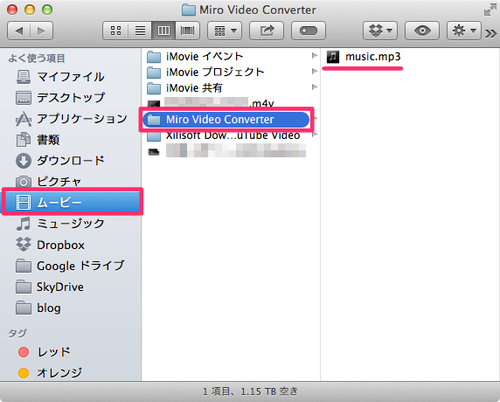Expand iMovie 共有 with its arrow

click(314, 87)
